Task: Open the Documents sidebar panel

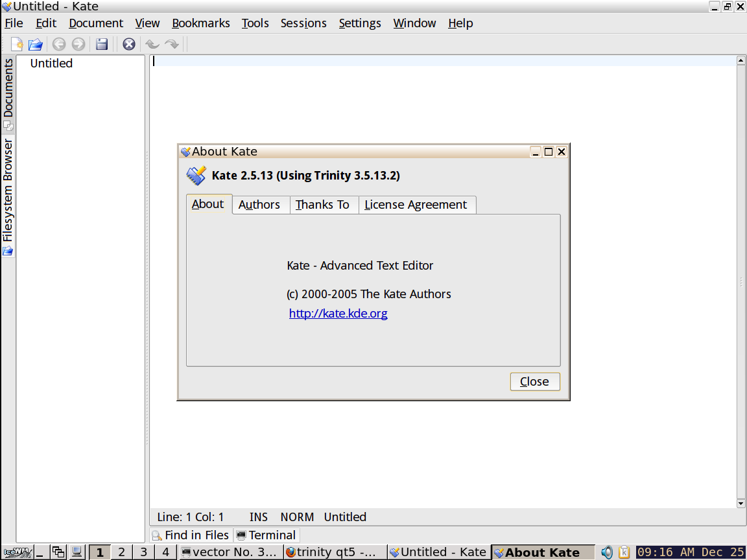Action: (8, 94)
